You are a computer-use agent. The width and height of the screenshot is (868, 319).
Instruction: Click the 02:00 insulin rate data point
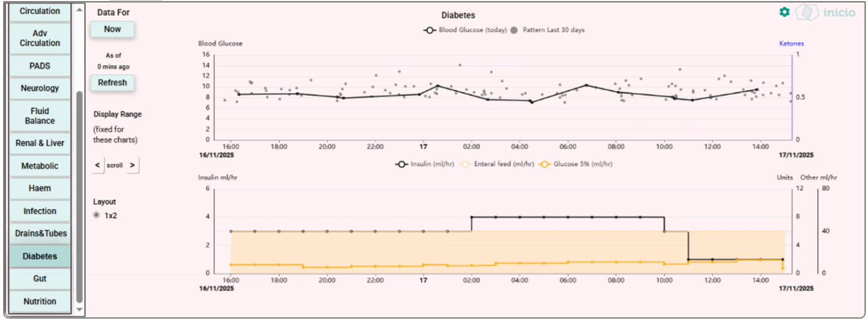pyautogui.click(x=471, y=217)
